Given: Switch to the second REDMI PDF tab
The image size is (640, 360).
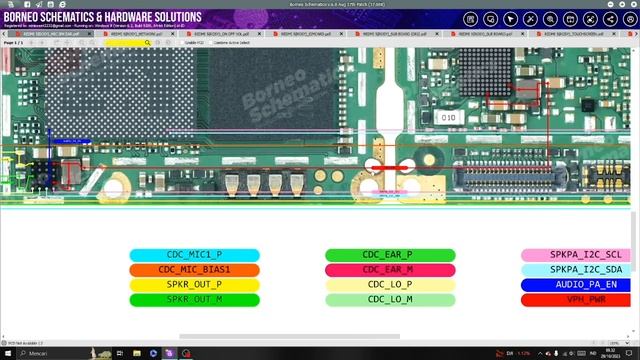Looking at the screenshot, I should point(137,34).
